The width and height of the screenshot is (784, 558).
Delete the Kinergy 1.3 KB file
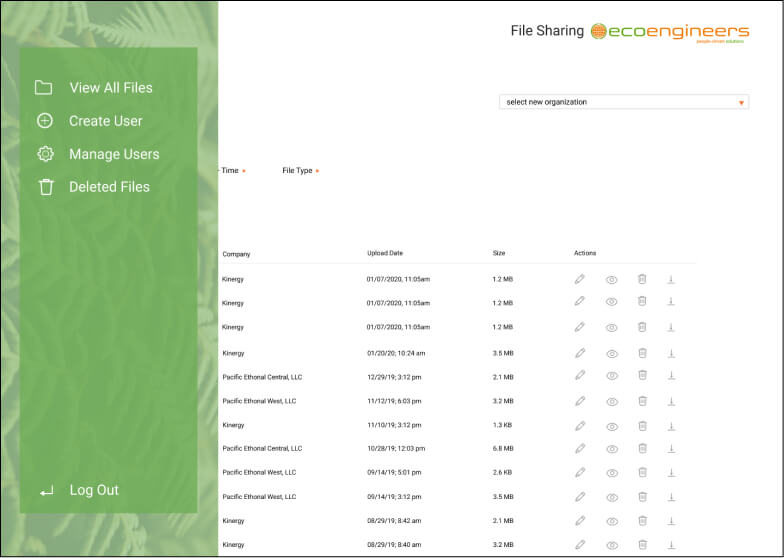point(642,426)
